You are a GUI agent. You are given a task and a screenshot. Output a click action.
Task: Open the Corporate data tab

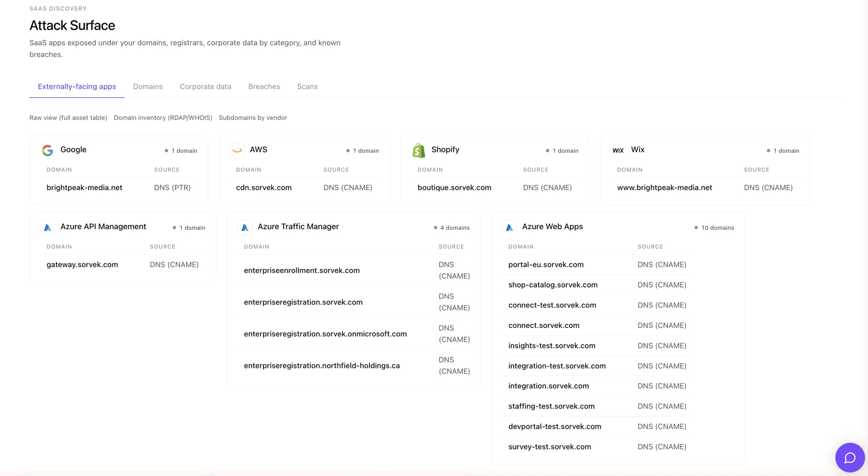point(205,86)
